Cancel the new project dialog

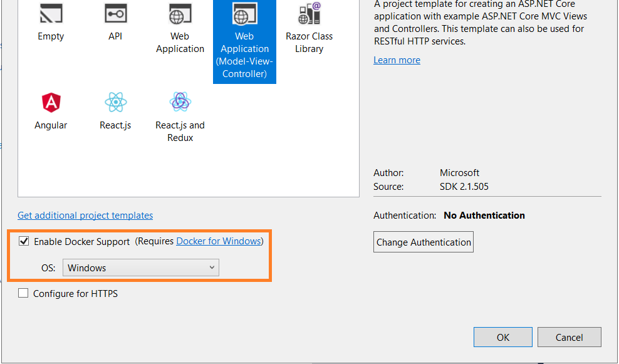click(x=570, y=337)
